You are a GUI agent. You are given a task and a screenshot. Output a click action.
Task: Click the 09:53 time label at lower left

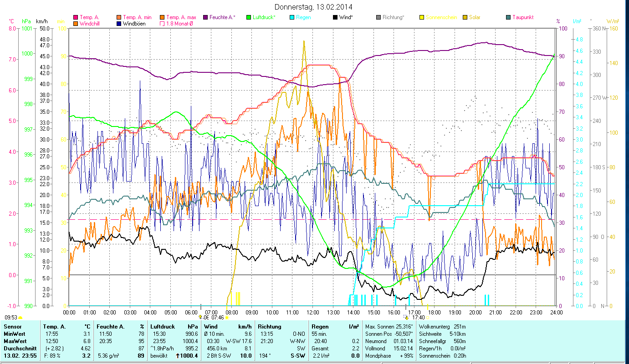(11, 318)
